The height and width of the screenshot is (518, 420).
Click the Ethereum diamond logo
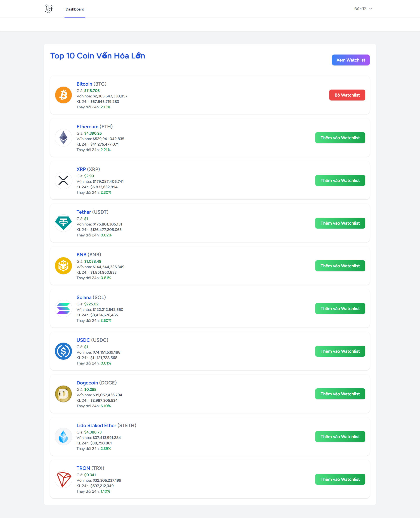click(x=63, y=138)
